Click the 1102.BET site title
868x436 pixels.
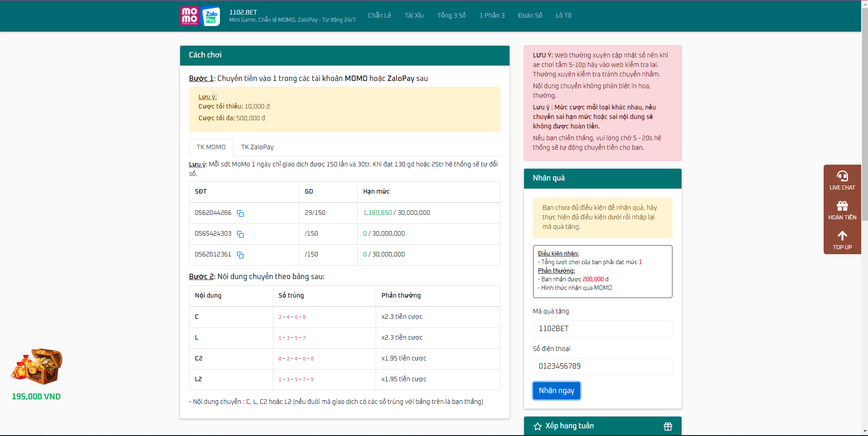pyautogui.click(x=243, y=12)
